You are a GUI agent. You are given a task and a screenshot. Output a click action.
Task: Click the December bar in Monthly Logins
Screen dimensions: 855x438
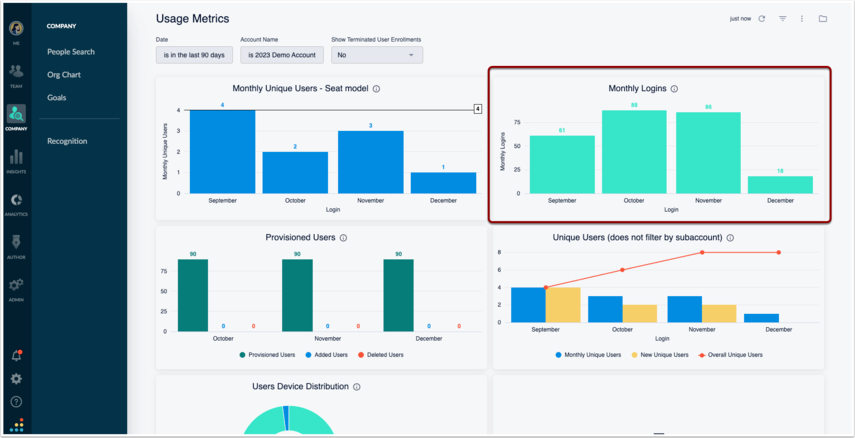click(780, 184)
